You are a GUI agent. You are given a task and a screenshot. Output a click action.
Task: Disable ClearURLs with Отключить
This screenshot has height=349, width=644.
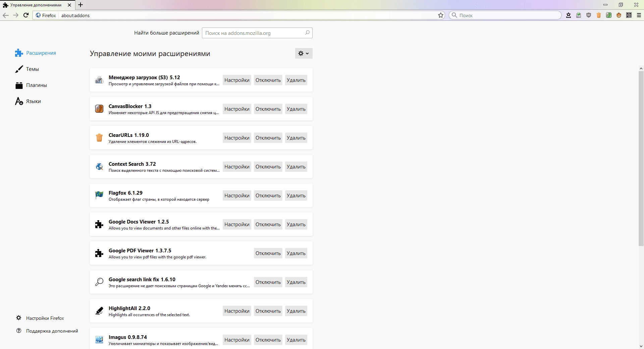pos(268,138)
